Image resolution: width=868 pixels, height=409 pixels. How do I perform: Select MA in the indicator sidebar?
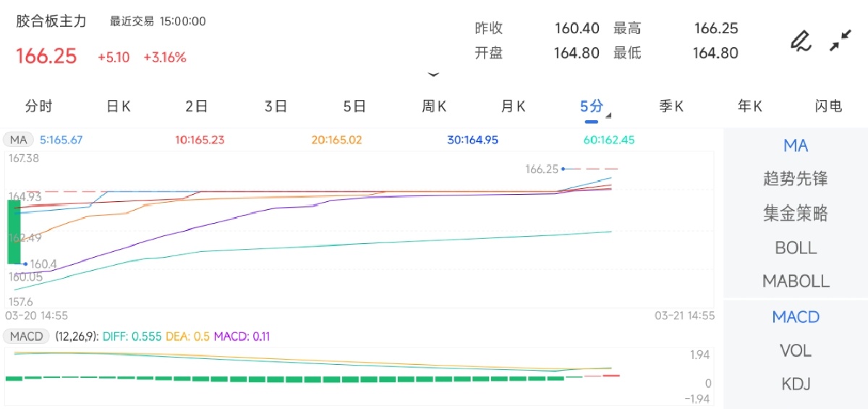tap(796, 146)
